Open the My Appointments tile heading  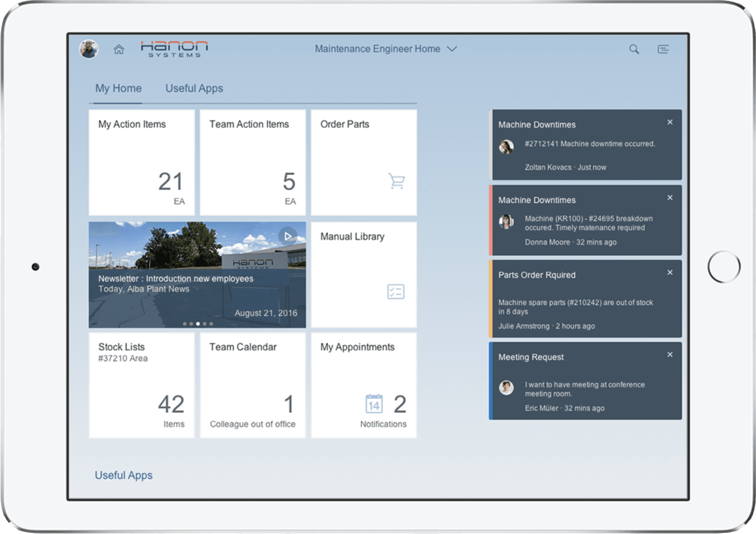point(357,347)
